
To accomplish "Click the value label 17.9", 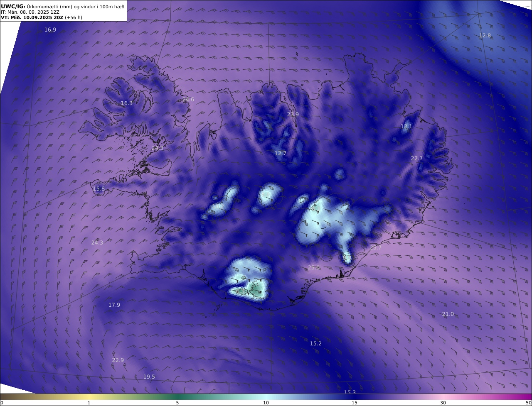I will pyautogui.click(x=114, y=305).
